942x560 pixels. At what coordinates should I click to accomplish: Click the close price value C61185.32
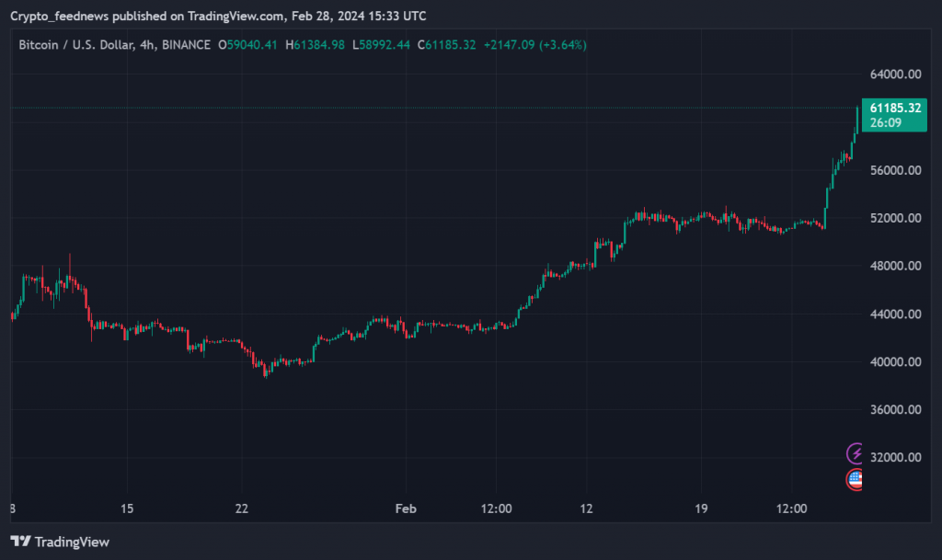tap(446, 44)
